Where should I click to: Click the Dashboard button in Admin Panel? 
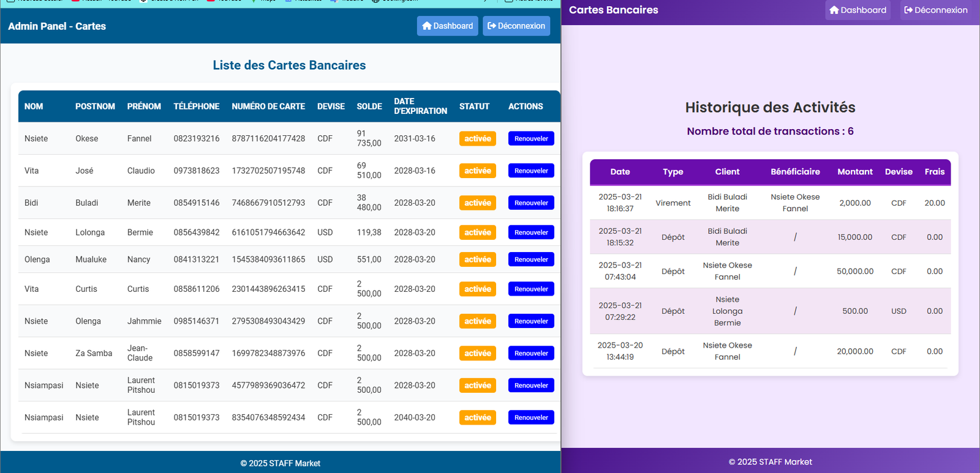[448, 26]
